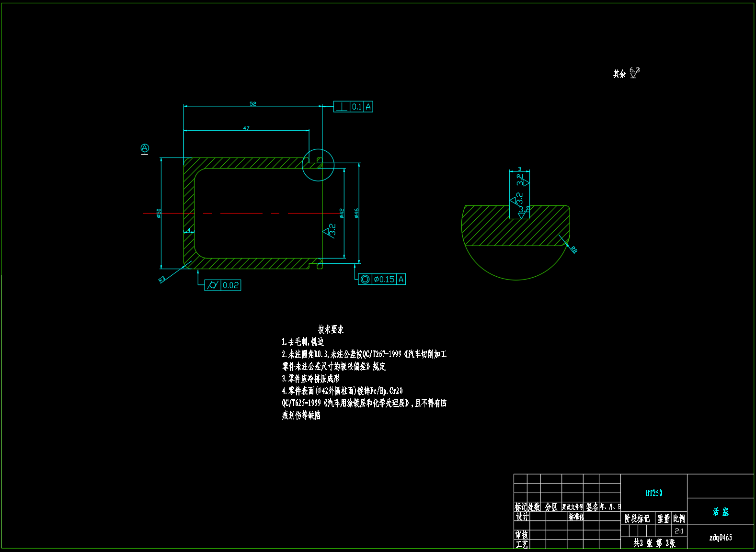756x552 pixels.
Task: Click the detail circle on the main view
Action: [318, 165]
